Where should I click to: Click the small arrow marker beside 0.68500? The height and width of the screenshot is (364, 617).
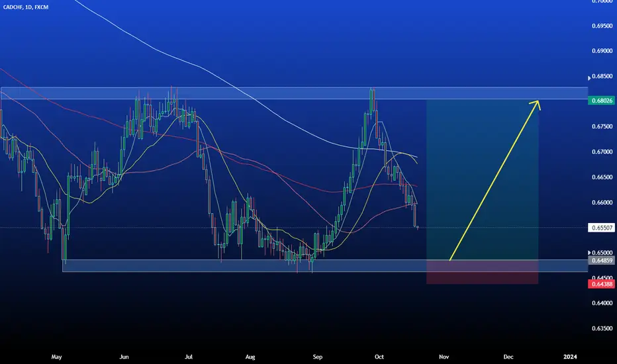(589, 78)
